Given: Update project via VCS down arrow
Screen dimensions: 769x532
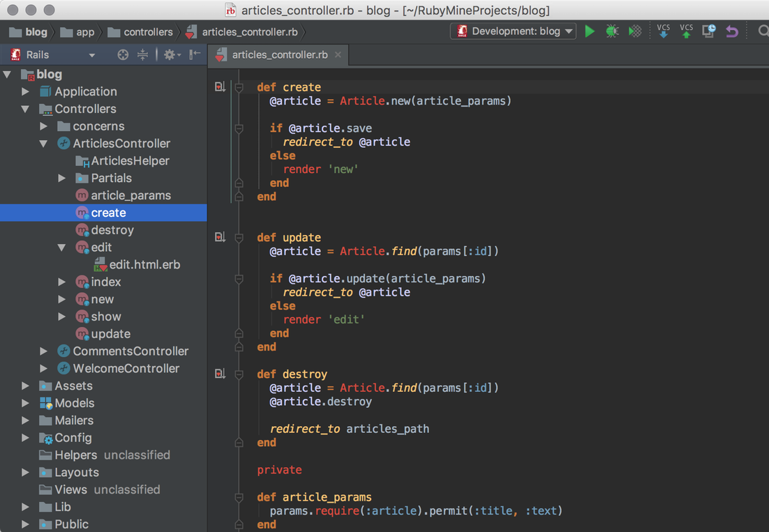Looking at the screenshot, I should [x=663, y=31].
